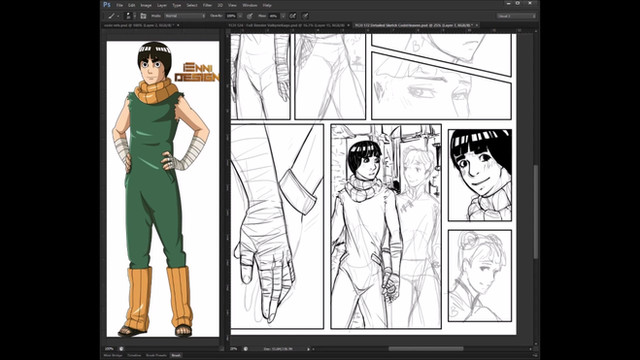Click the Brush tool preset icon

tap(111, 16)
